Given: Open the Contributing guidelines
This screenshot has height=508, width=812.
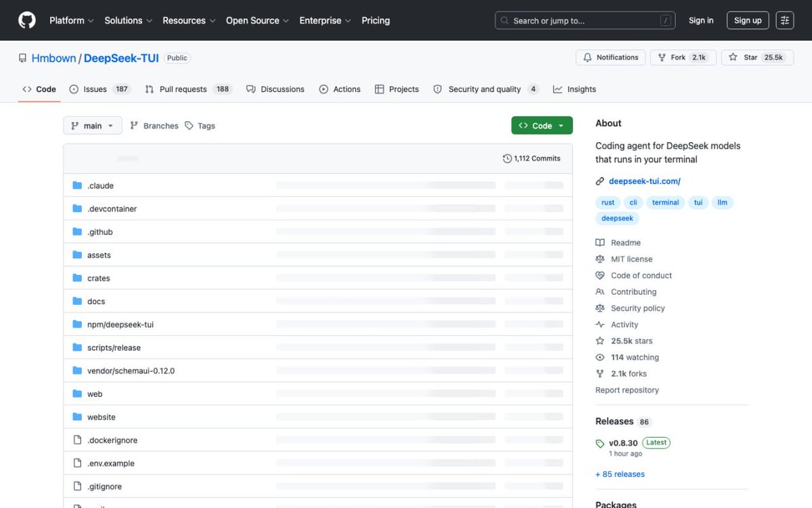Looking at the screenshot, I should tap(627, 292).
